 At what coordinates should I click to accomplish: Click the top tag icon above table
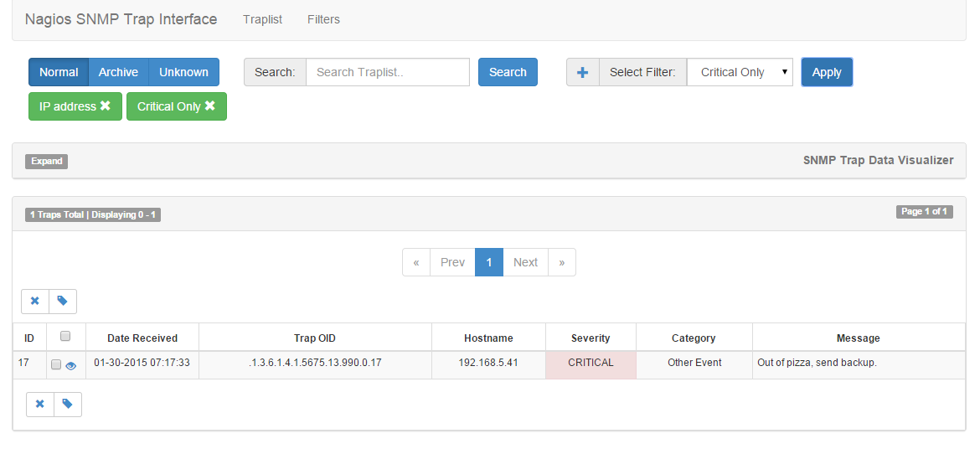click(x=63, y=302)
